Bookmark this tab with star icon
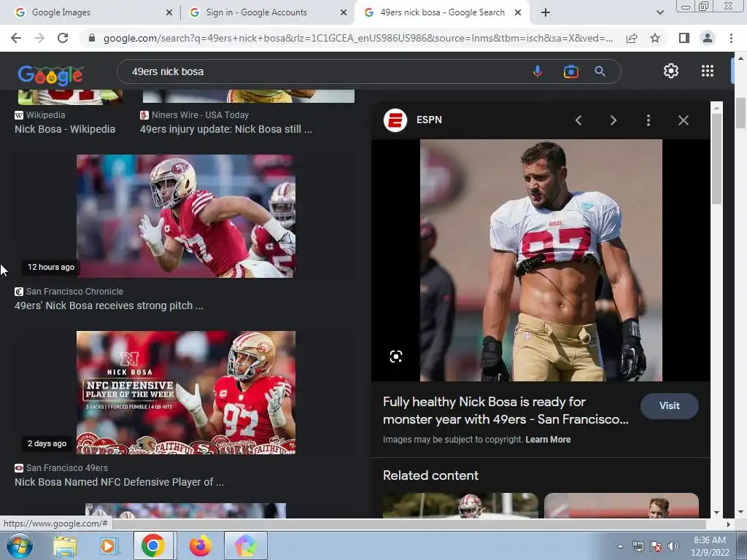Viewport: 747px width, 560px height. coord(655,38)
